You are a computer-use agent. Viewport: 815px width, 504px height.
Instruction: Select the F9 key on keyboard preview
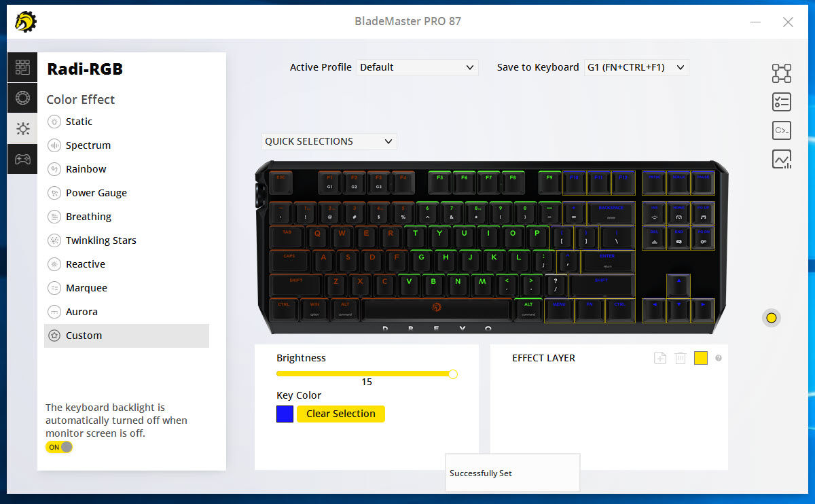coord(550,183)
